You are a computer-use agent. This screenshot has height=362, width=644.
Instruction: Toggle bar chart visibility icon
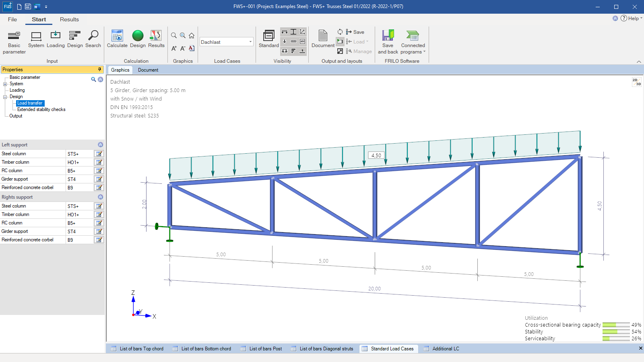click(293, 51)
